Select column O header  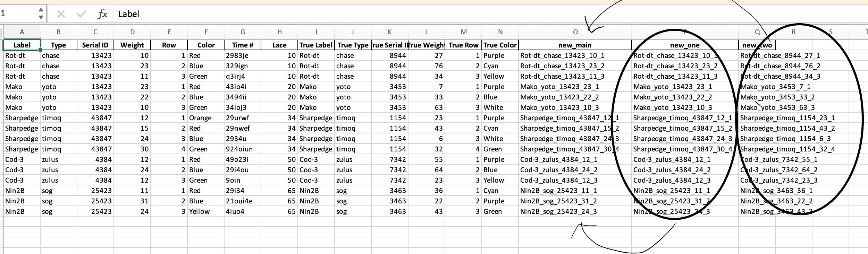pos(575,32)
